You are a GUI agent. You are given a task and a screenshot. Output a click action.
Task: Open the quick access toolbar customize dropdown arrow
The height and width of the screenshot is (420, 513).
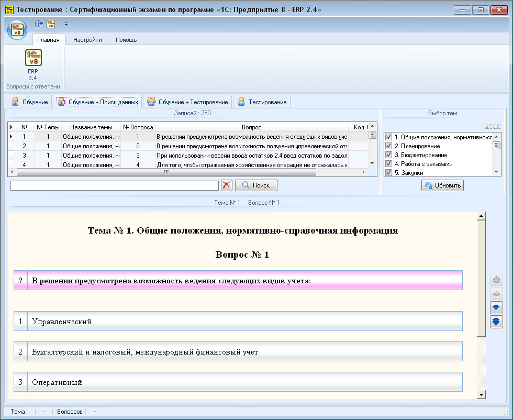(x=66, y=24)
